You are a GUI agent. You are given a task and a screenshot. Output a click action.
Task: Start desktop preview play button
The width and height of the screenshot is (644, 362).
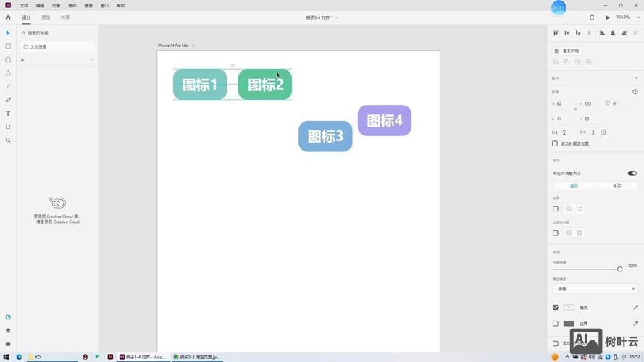608,17
